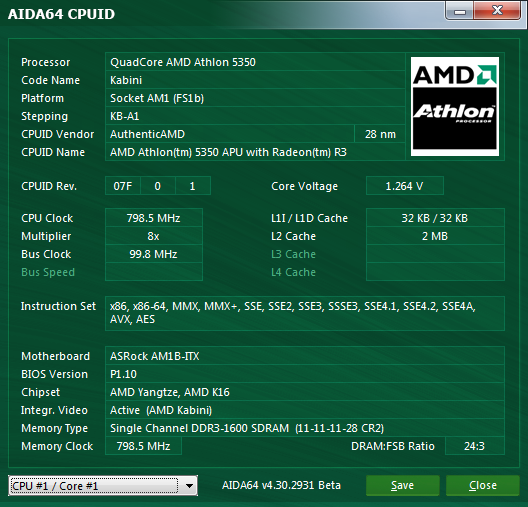Click the 28 nm process value

tap(380, 134)
